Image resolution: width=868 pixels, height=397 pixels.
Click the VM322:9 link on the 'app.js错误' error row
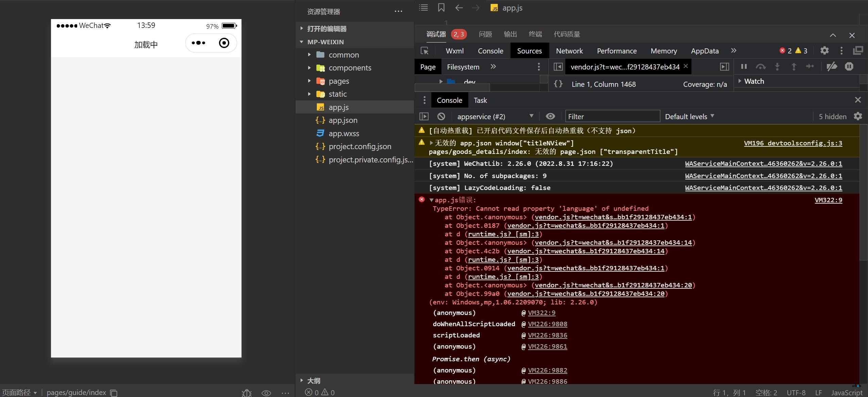tap(829, 200)
